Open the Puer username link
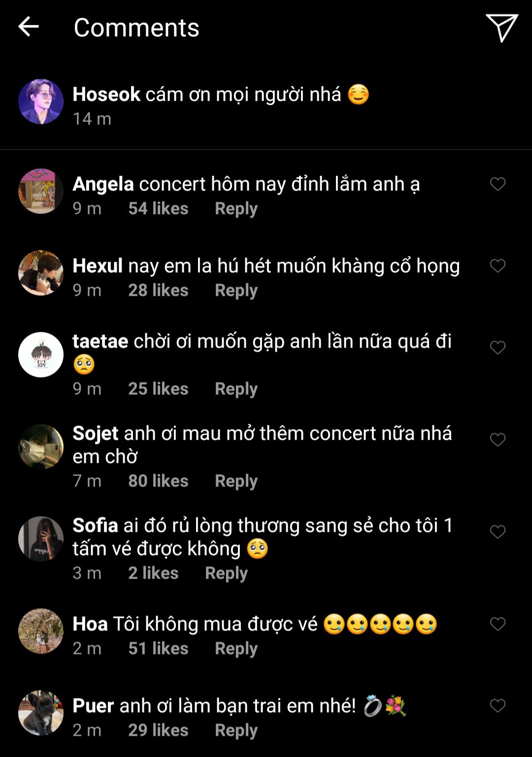The image size is (532, 757). [93, 706]
